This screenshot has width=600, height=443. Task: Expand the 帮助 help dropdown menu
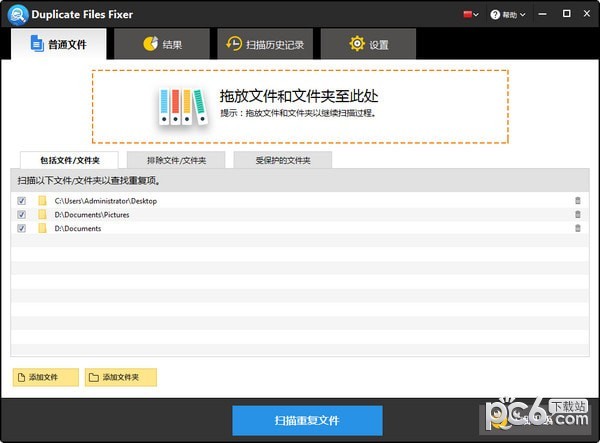click(512, 14)
